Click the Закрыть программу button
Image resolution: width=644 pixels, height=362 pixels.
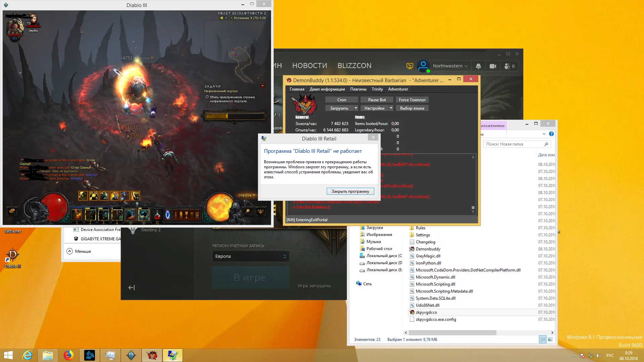(350, 191)
